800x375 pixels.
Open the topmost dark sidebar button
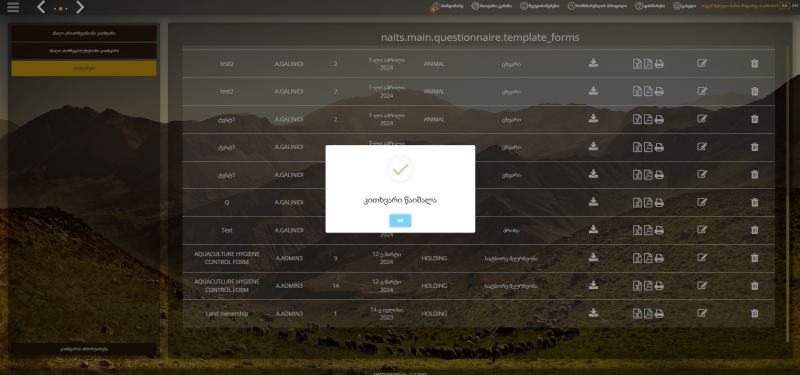[84, 33]
